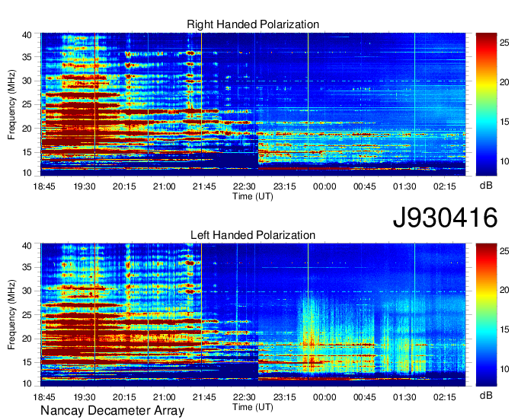Click the dB label of Left Handed colorbar

click(x=486, y=396)
